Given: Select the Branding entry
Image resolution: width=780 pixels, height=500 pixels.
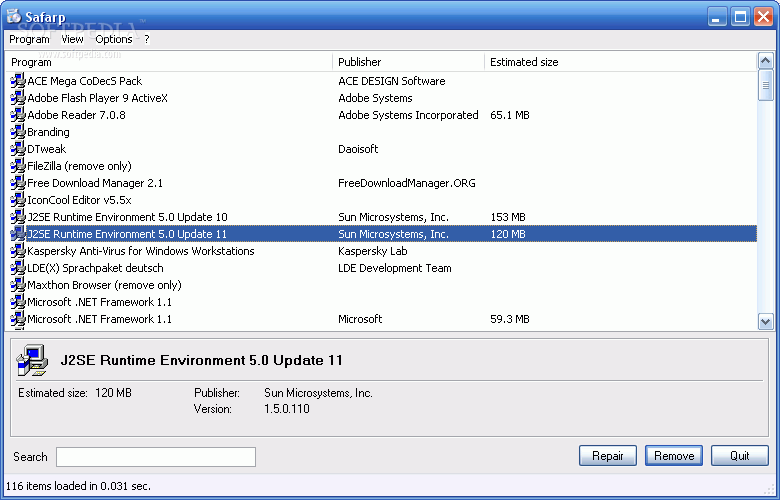Looking at the screenshot, I should pyautogui.click(x=48, y=132).
